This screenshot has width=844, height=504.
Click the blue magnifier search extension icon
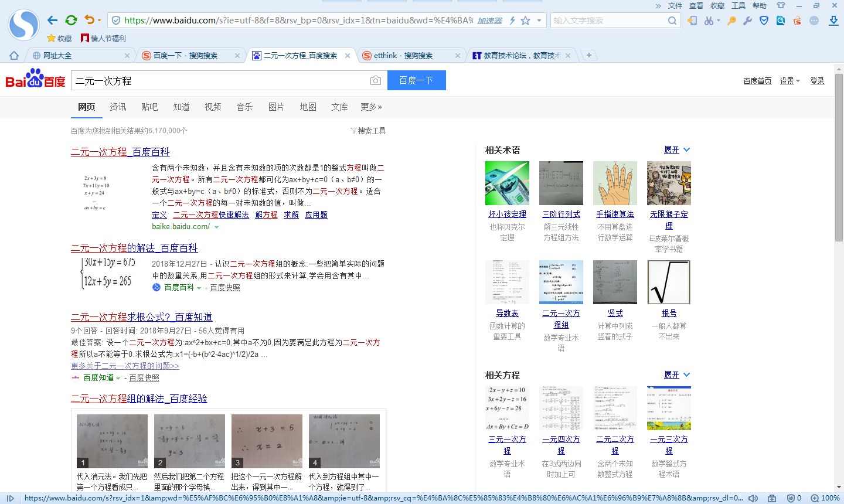(x=781, y=21)
